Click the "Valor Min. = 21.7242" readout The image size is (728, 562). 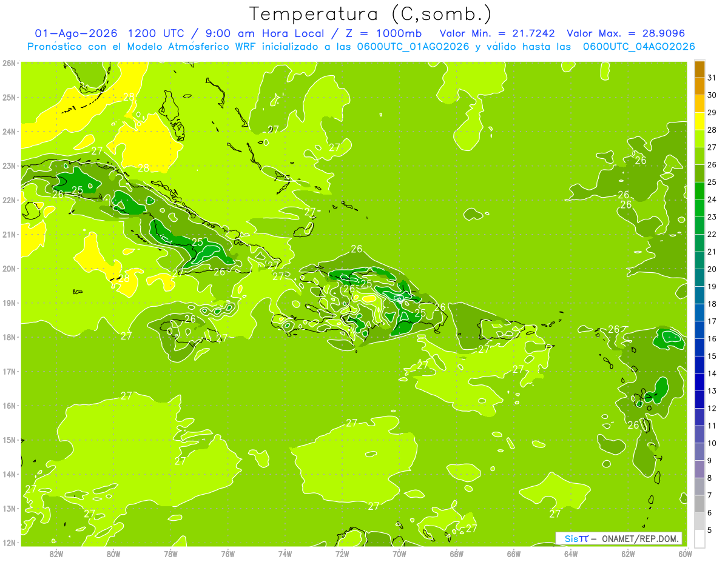pyautogui.click(x=497, y=33)
